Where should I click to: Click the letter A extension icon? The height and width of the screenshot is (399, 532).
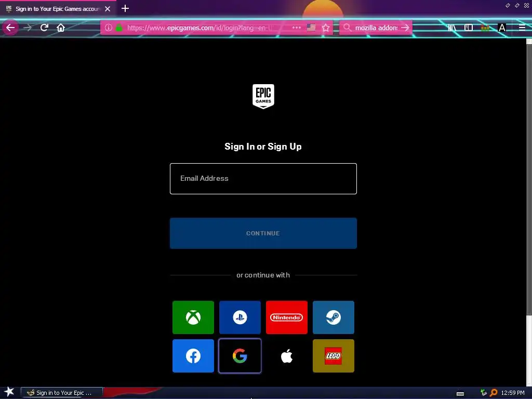(x=502, y=28)
